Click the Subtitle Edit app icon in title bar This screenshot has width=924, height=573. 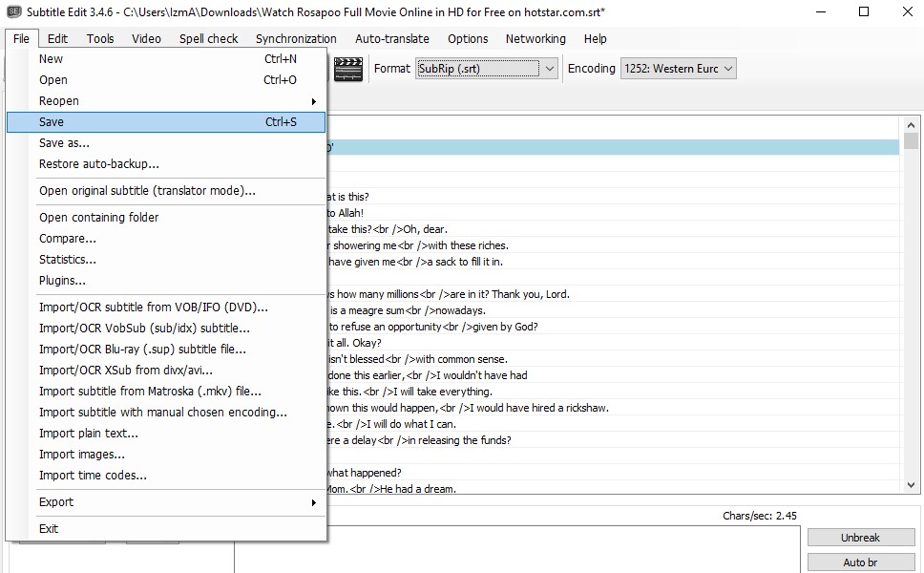13,12
